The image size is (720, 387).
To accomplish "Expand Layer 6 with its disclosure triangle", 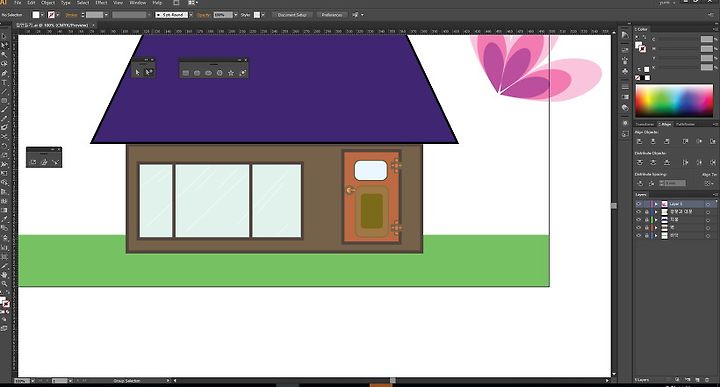I will [x=656, y=204].
